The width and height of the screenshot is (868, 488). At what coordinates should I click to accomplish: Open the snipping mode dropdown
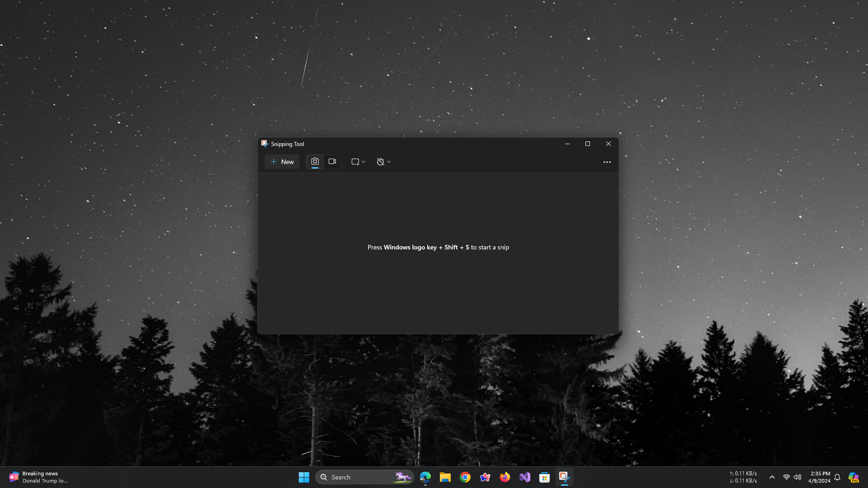pyautogui.click(x=358, y=162)
